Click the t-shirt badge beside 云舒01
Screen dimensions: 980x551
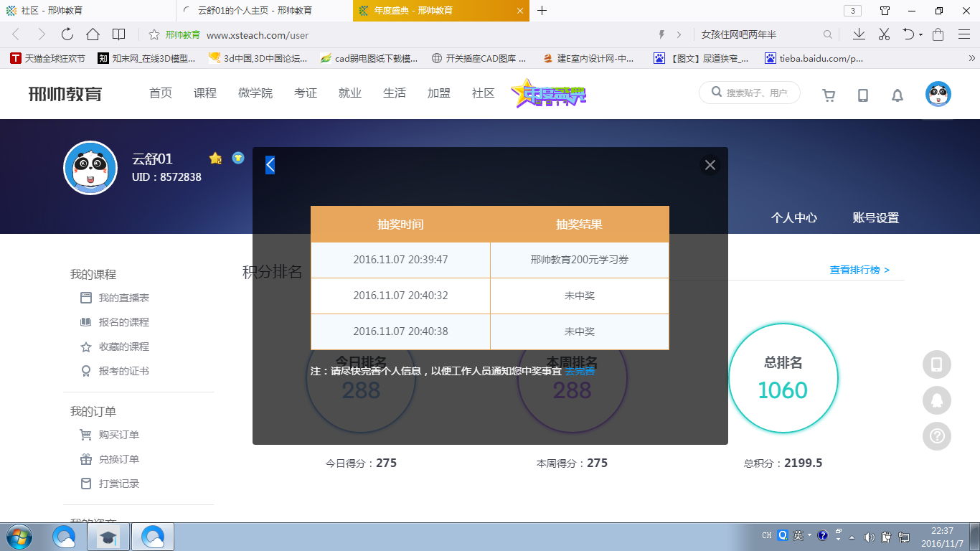(x=237, y=159)
